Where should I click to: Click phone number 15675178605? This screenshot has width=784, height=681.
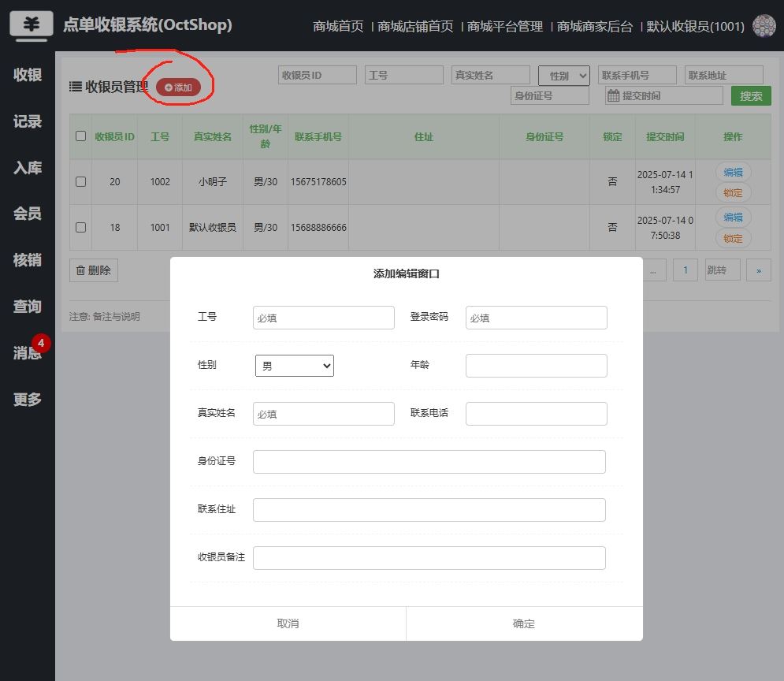318,181
